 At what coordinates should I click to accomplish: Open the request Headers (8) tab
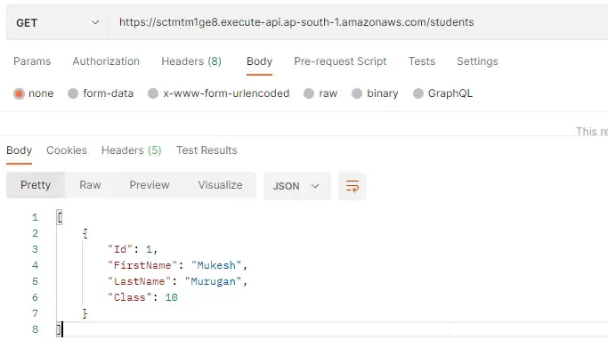coord(191,61)
